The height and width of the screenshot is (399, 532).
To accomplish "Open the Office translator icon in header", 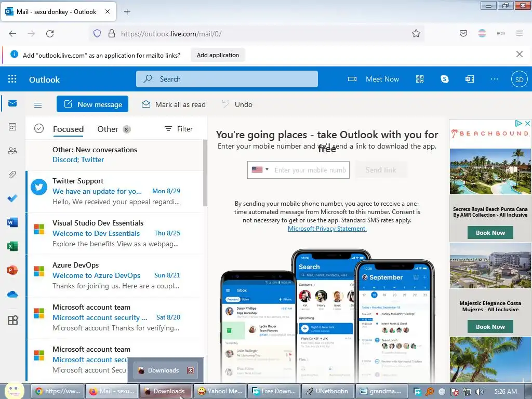I will point(470,79).
